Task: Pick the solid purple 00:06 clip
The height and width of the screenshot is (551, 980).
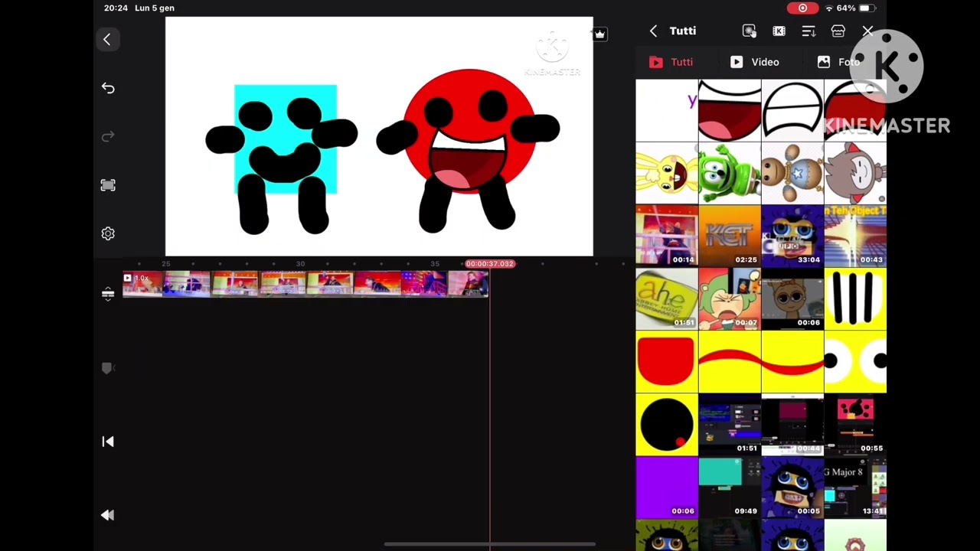Action: coord(667,487)
